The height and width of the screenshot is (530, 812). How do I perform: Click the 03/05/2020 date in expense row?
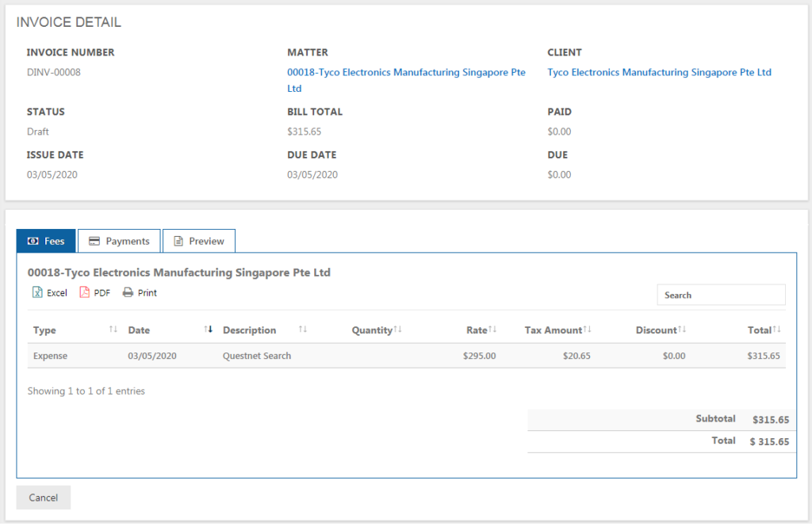click(152, 356)
